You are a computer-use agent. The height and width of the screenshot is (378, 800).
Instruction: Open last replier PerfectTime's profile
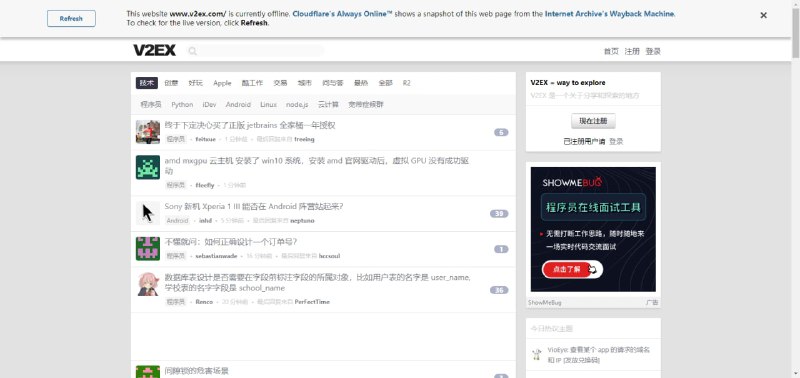[312, 302]
